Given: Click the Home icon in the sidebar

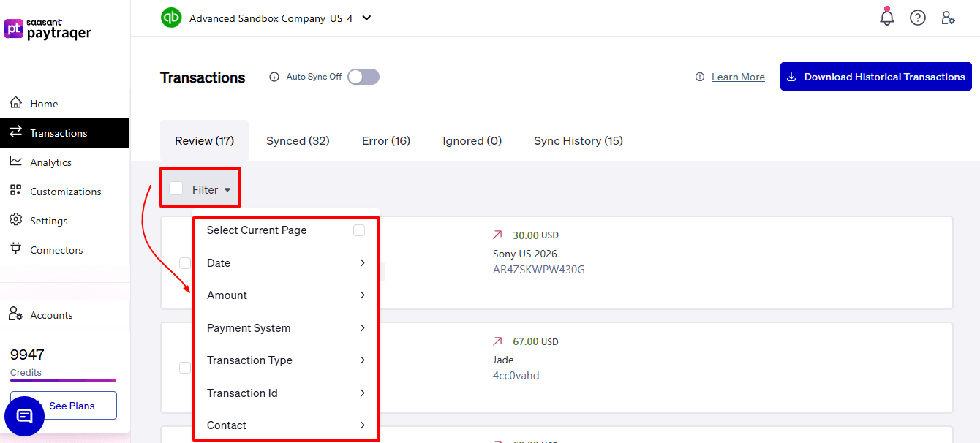Looking at the screenshot, I should point(15,103).
